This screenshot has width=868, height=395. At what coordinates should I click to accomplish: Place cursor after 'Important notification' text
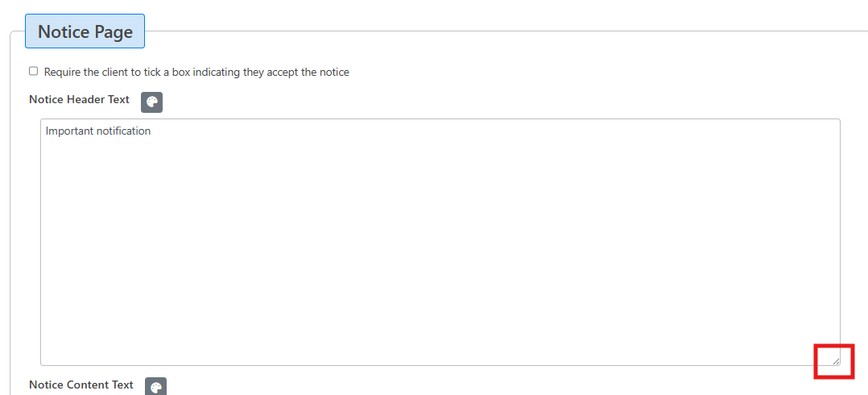point(152,131)
